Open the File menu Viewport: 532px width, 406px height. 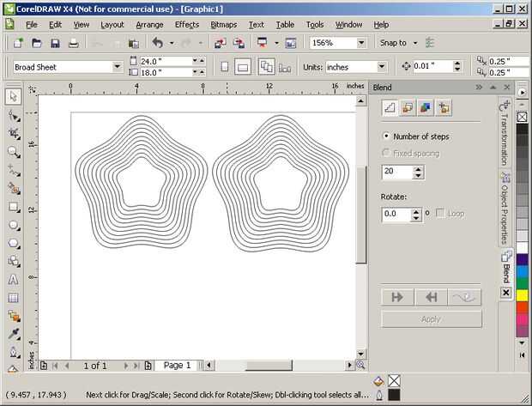(32, 25)
